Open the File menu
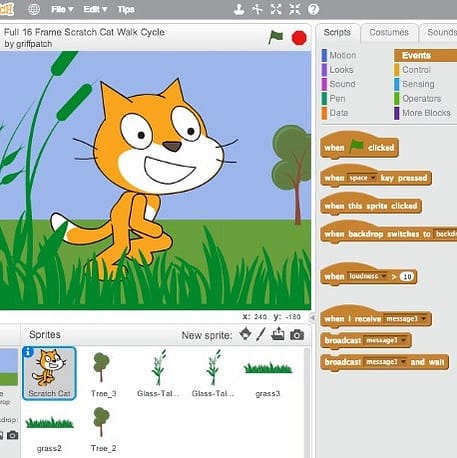 click(x=62, y=9)
